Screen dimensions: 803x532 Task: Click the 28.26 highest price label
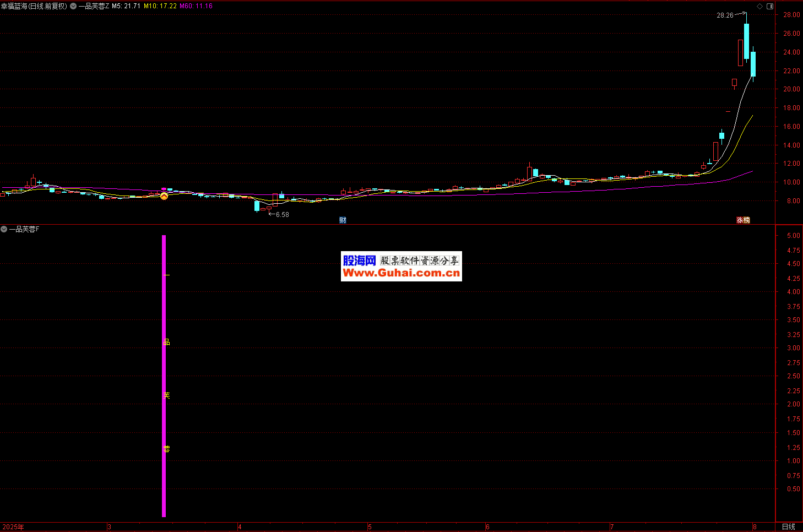click(725, 15)
